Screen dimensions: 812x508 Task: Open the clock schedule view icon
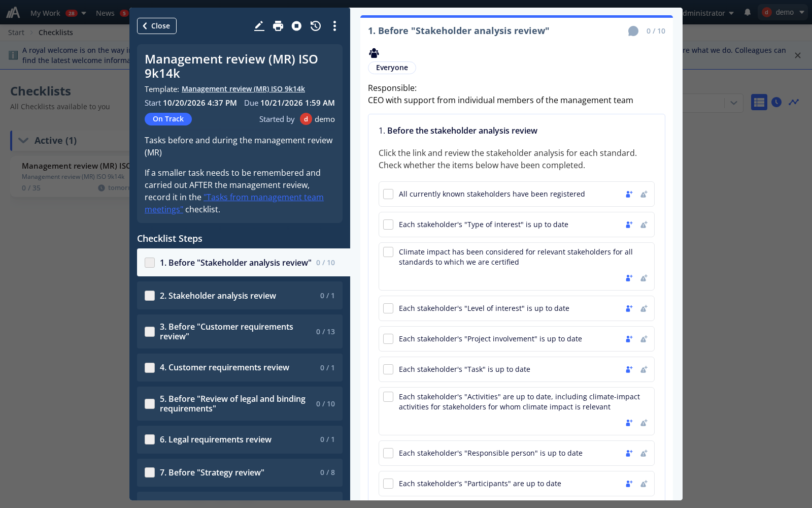tap(776, 103)
